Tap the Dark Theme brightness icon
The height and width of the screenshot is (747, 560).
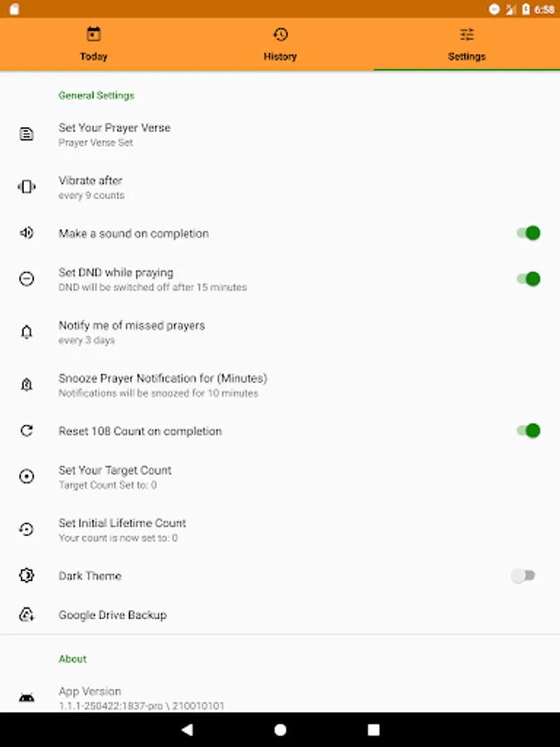pos(27,575)
